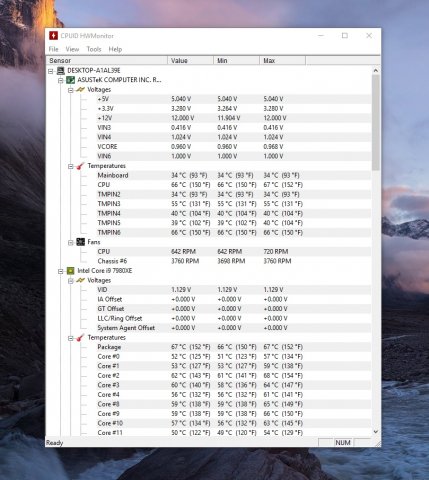Collapse the DESKTOP-A1AL39E root node
This screenshot has width=429, height=480.
[x=51, y=71]
